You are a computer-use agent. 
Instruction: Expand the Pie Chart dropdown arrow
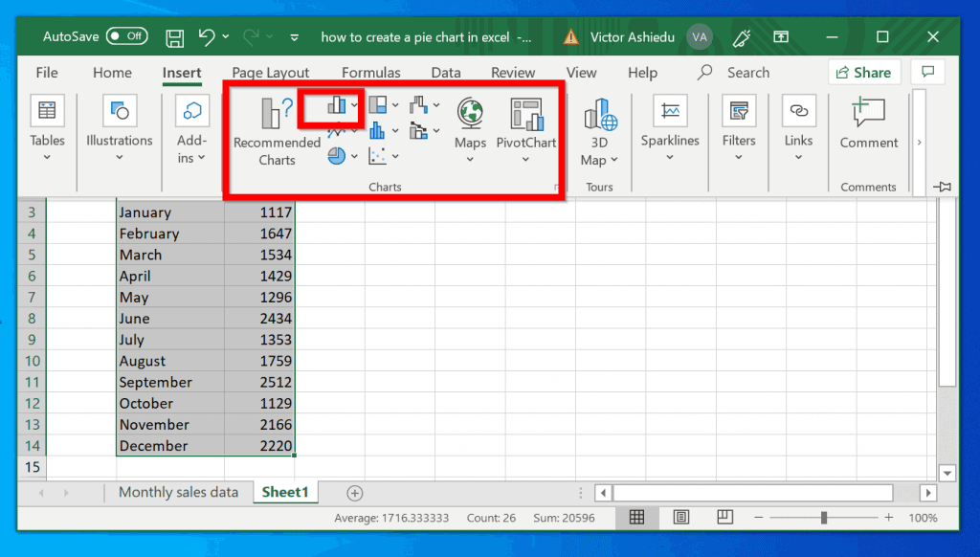(x=354, y=156)
